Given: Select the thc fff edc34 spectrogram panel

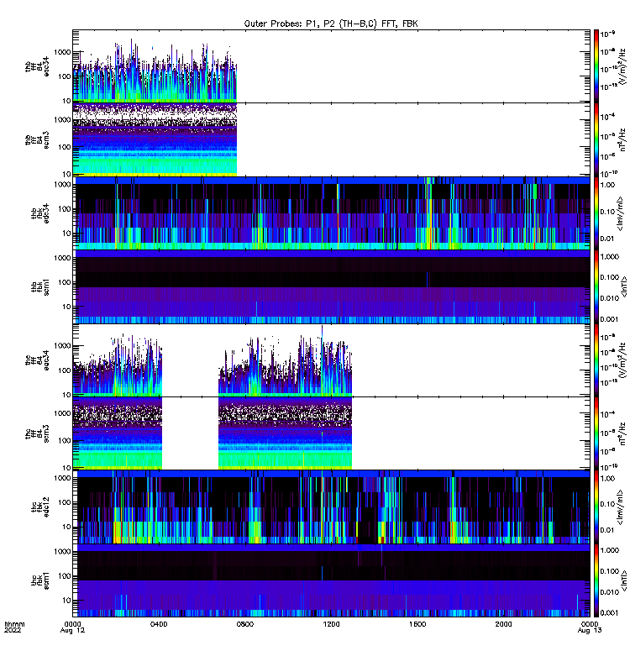Looking at the screenshot, I should click(331, 360).
